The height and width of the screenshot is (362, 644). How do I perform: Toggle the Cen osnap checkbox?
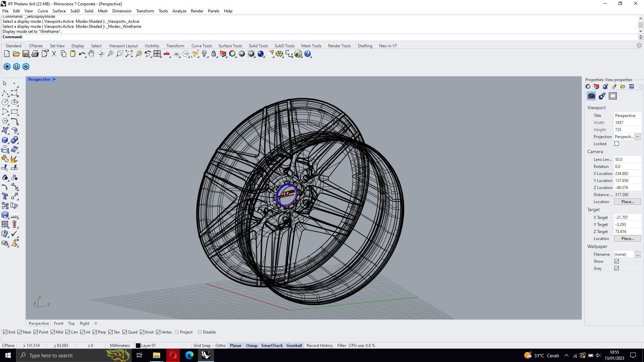(68, 332)
